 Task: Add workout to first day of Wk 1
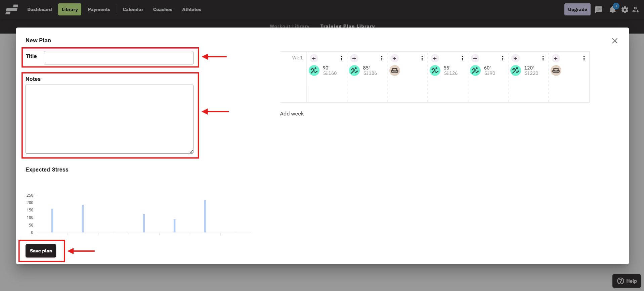(x=314, y=58)
